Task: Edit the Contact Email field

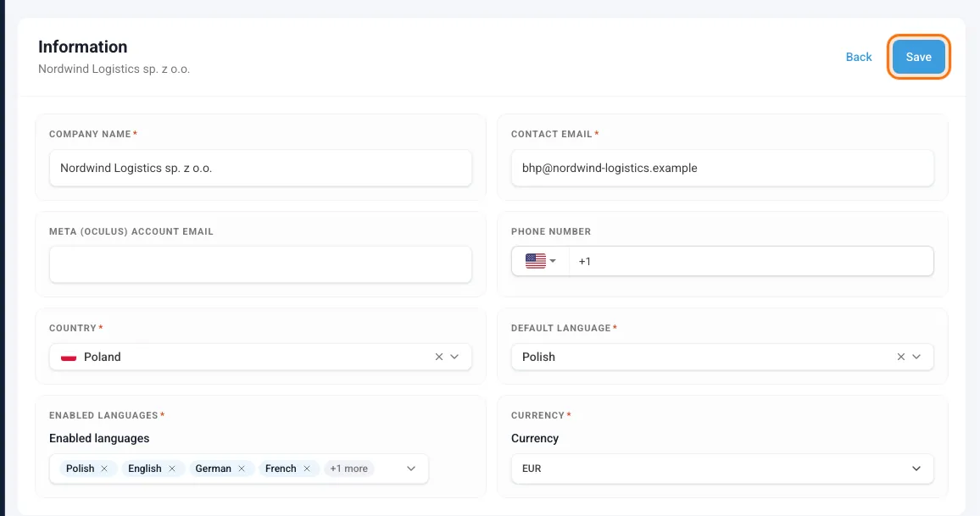Action: tap(722, 168)
